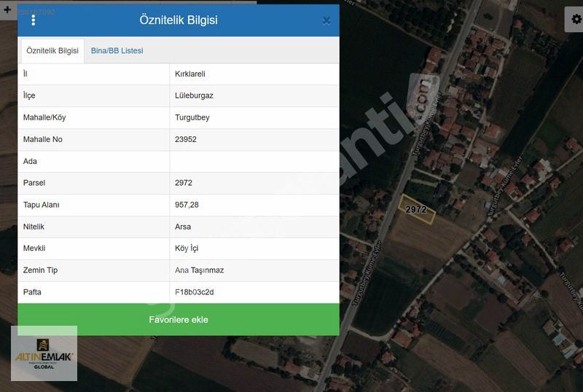Switch to the Bina/BB Listesi tab
This screenshot has height=392, width=583.
pos(117,51)
